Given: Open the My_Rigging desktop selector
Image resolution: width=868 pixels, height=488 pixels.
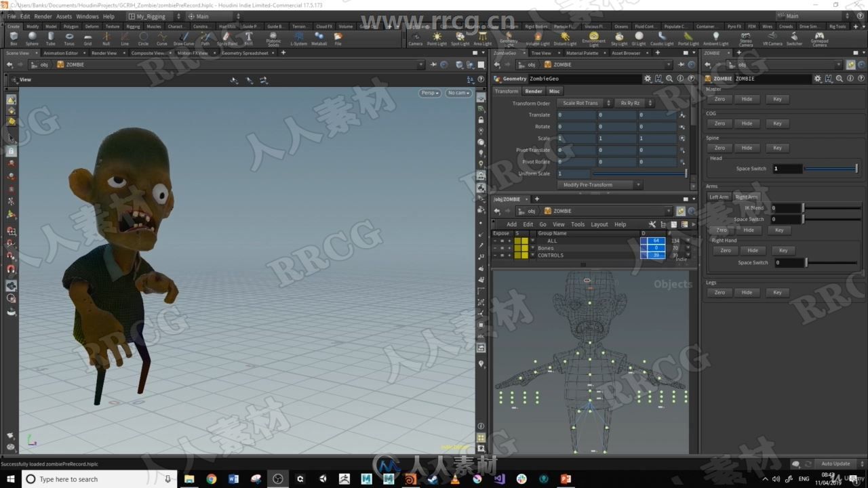Looking at the screenshot, I should tap(155, 16).
